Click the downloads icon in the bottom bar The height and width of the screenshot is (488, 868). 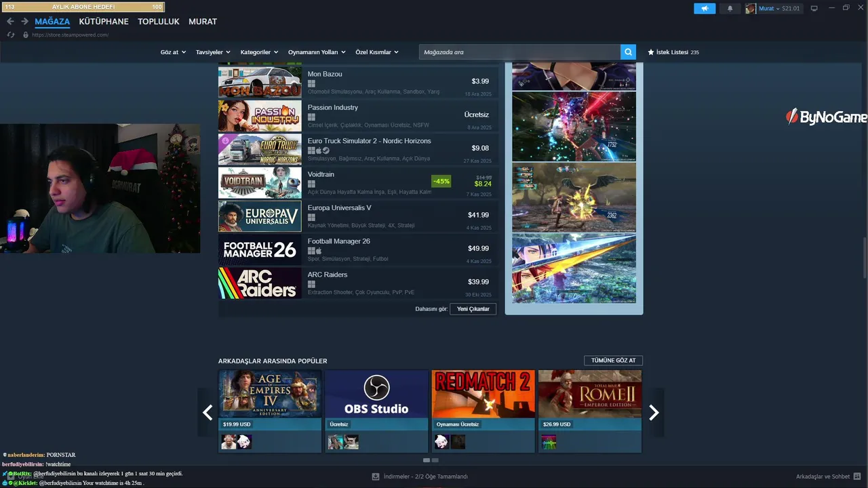tap(376, 476)
